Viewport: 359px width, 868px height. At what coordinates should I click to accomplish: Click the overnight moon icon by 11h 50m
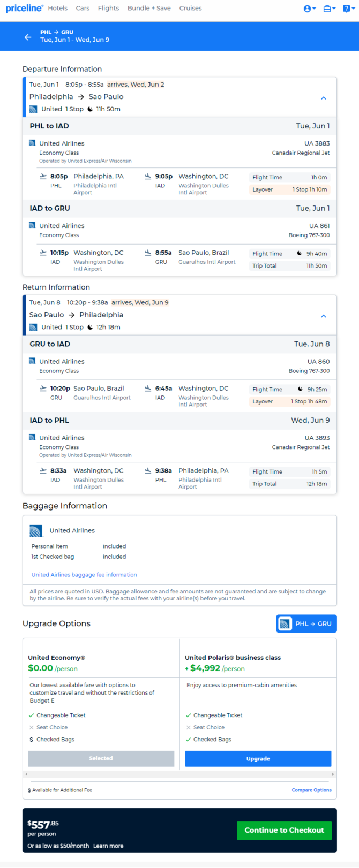coord(89,109)
